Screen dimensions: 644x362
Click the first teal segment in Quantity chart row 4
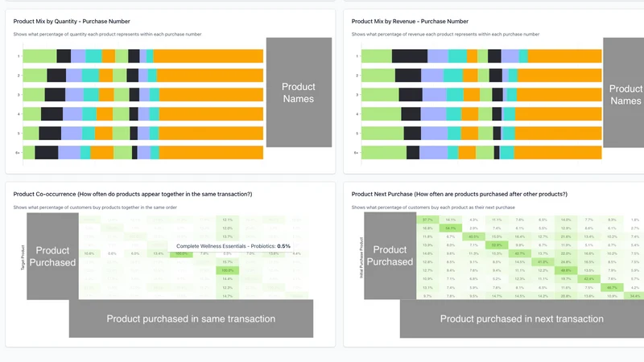pyautogui.click(x=89, y=114)
